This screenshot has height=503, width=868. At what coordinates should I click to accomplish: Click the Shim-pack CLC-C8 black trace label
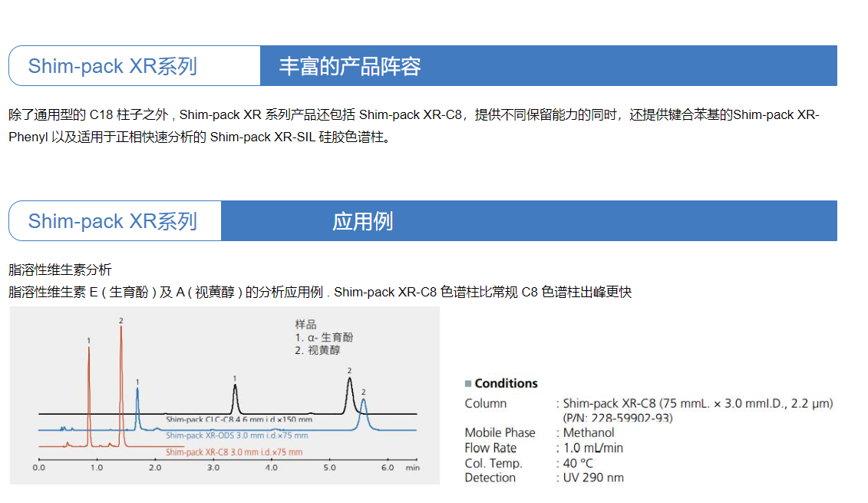pos(239,419)
